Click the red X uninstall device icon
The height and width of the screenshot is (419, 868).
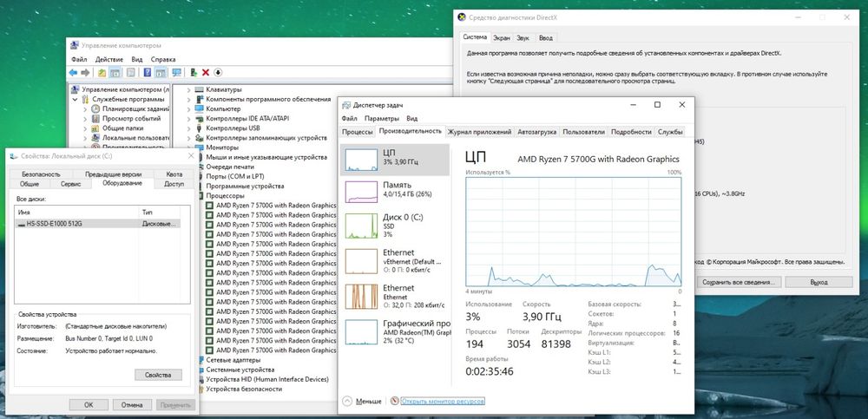coord(206,73)
